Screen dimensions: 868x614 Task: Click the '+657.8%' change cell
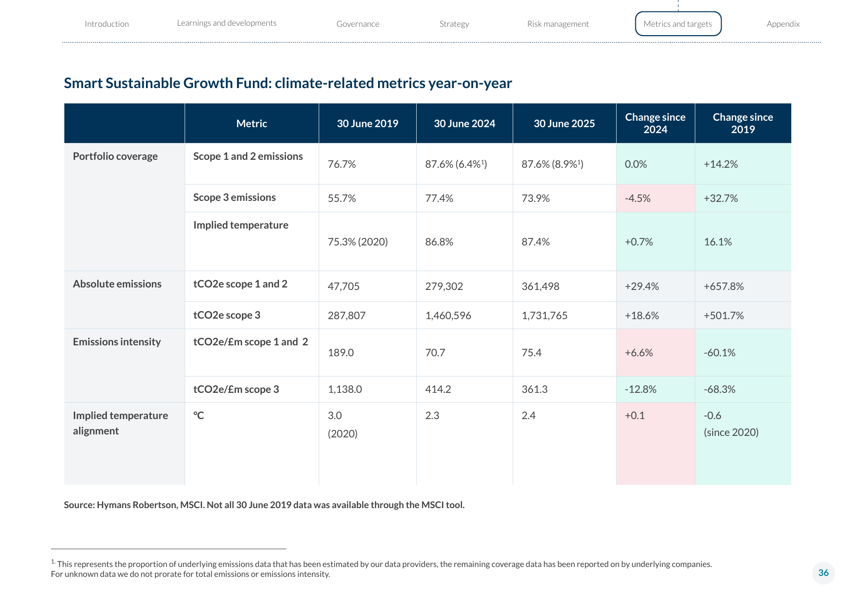click(743, 286)
